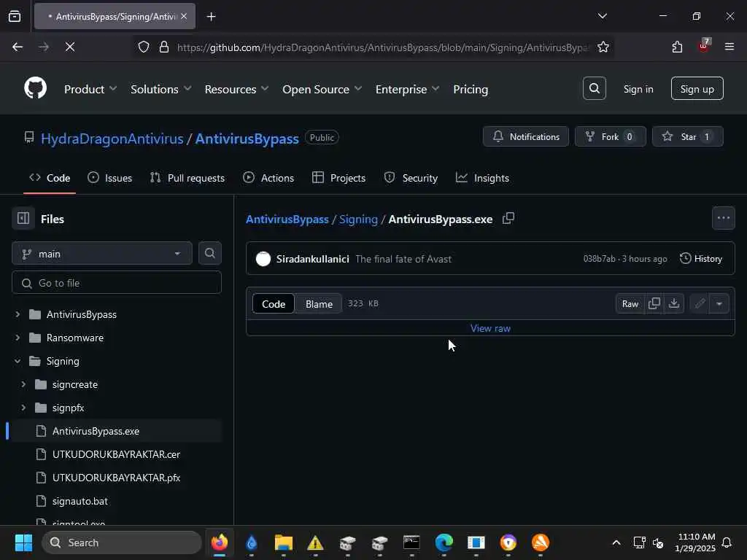Open Solutions navigation dropdown
The image size is (747, 560).
click(161, 89)
